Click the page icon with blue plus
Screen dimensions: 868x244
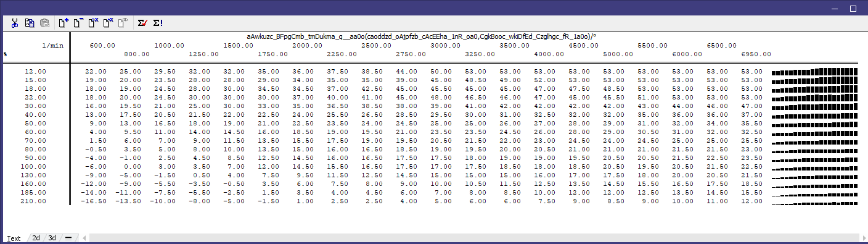pyautogui.click(x=63, y=23)
